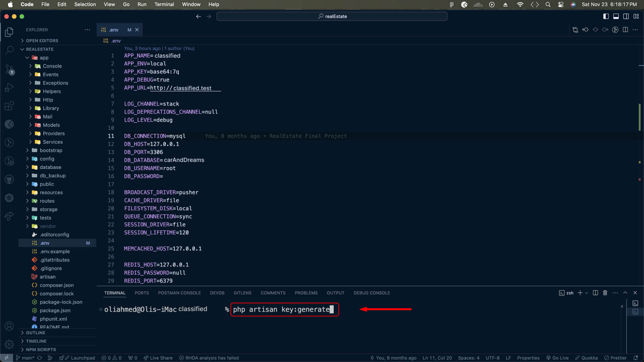Open the new terminal profile dropdown arrow

[x=587, y=293]
